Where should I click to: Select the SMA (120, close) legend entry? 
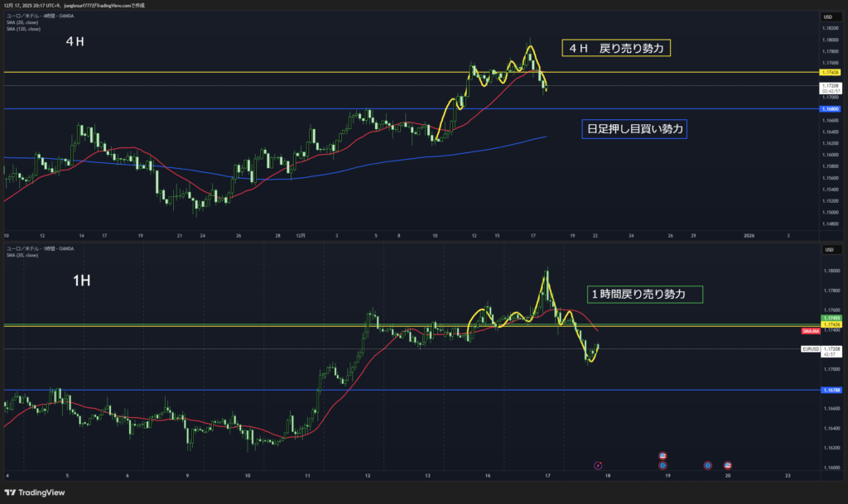coord(24,29)
